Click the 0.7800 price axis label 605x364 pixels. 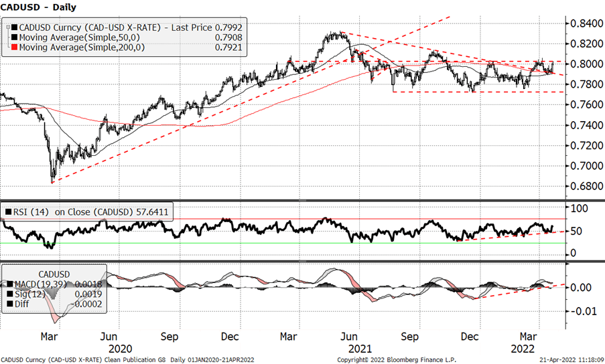[586, 84]
